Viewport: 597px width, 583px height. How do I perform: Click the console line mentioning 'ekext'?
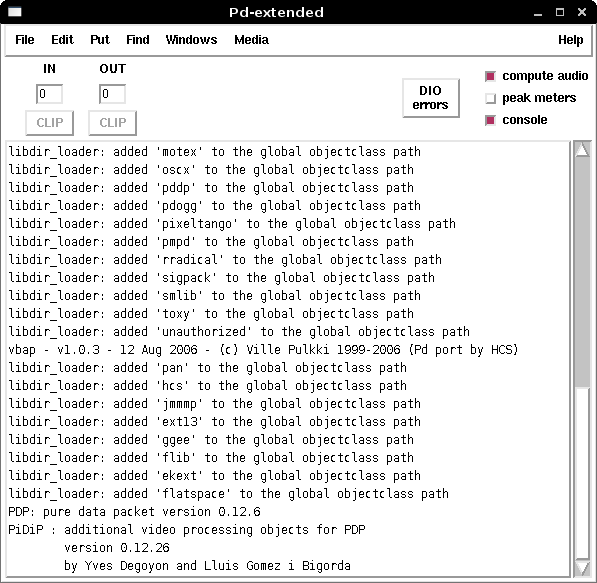pyautogui.click(x=214, y=476)
